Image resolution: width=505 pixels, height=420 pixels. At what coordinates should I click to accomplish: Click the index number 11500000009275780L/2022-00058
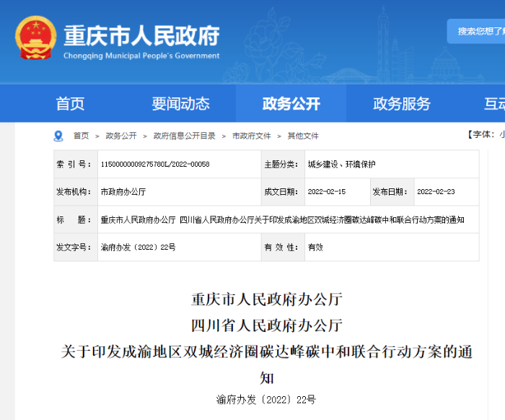155,165
